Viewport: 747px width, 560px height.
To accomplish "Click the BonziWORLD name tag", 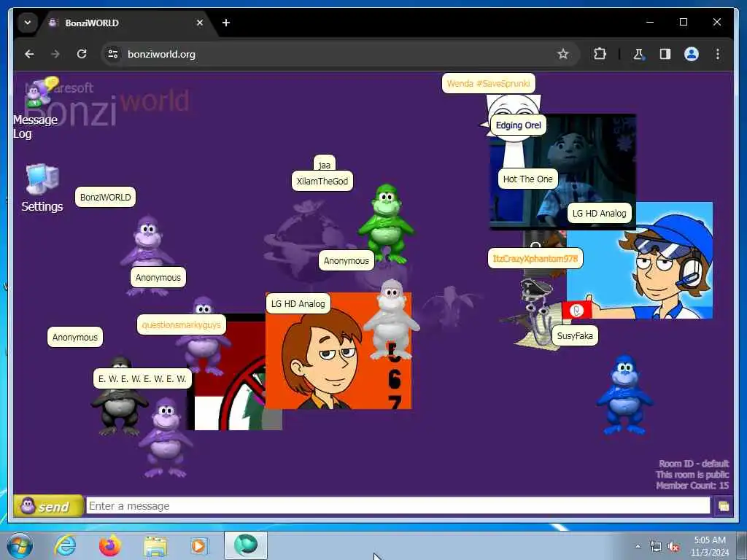I will tap(105, 197).
